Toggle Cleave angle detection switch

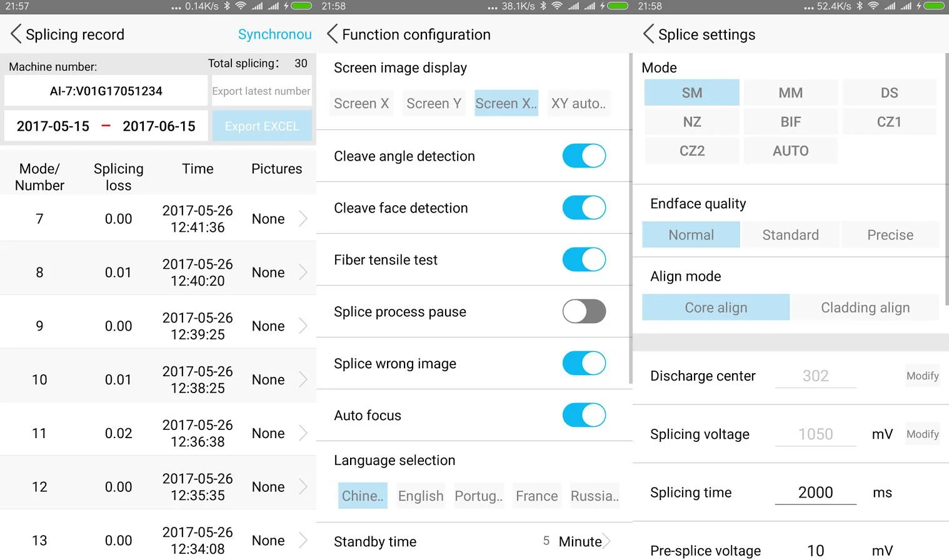click(x=584, y=156)
